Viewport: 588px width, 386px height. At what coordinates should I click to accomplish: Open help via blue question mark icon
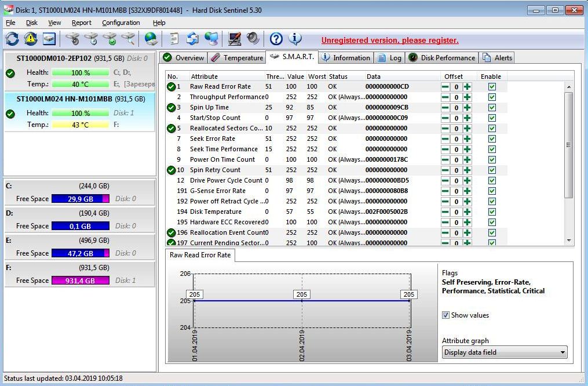(x=276, y=39)
